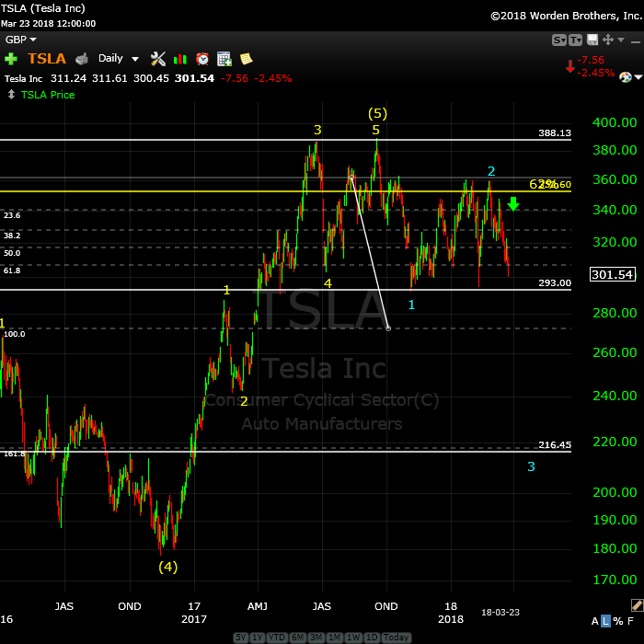Open the cash register trade ticket icon
This screenshot has width=644, height=644.
coord(82,59)
